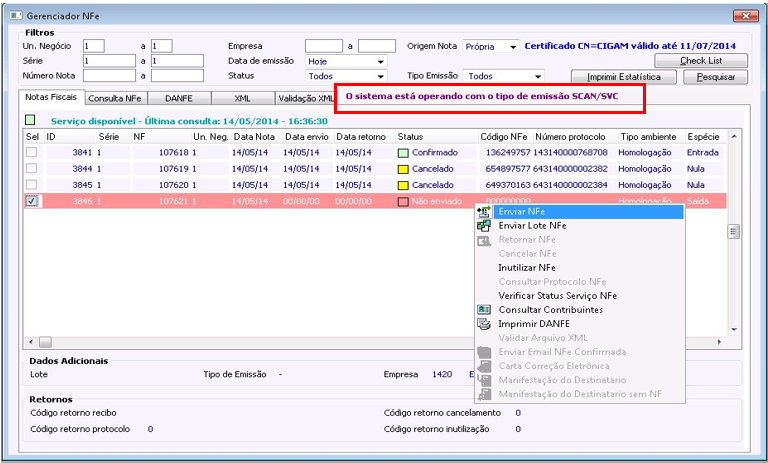Click the first Número Nota input field
Viewport: 768px width, 463px height.
pos(109,75)
